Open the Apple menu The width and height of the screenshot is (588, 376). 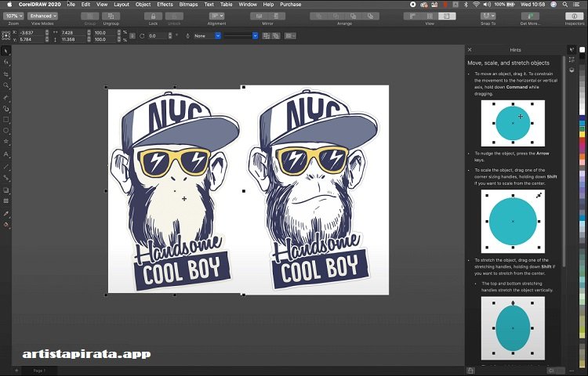pos(9,5)
